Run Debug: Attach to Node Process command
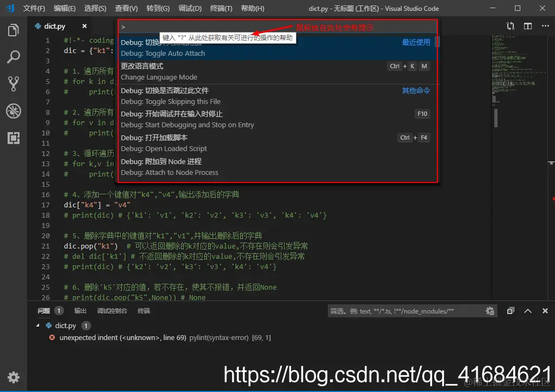The height and width of the screenshot is (392, 555). (278, 167)
